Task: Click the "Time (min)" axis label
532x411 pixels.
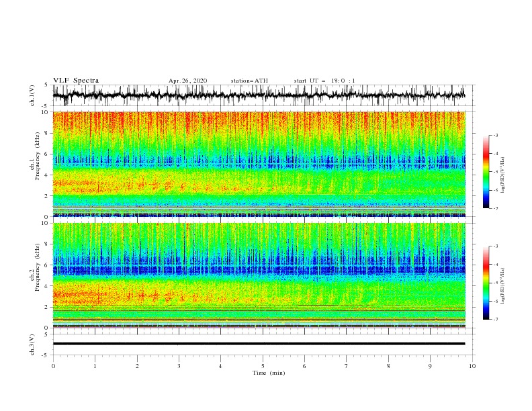Action: (269, 373)
